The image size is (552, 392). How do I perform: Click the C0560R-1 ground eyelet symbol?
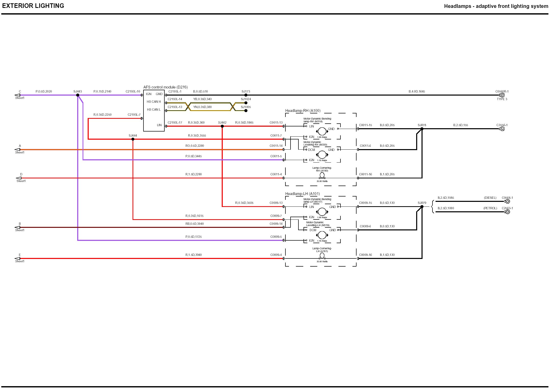tap(502, 95)
